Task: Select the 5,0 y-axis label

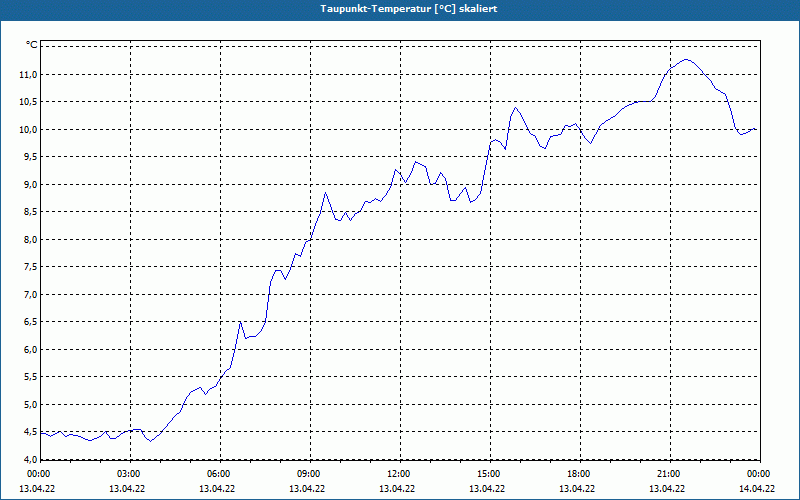Action: pyautogui.click(x=31, y=405)
